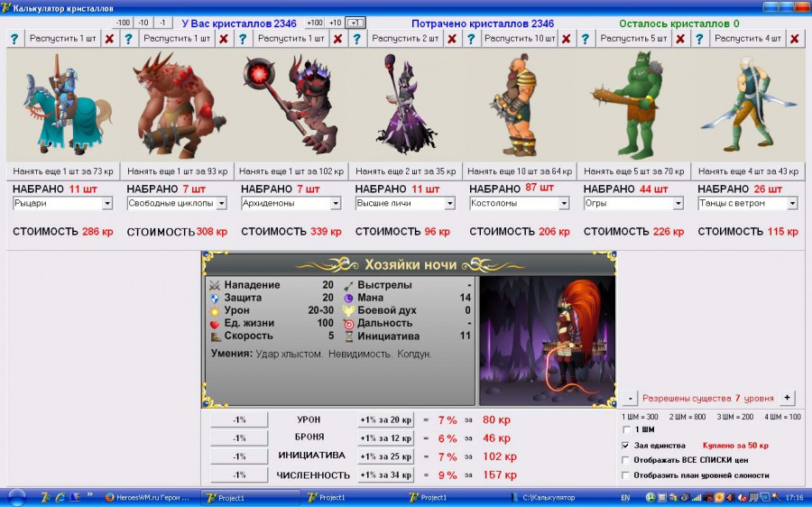812x507 pixels.
Task: Expand the Танцы с ветром dropdown
Action: [x=792, y=204]
